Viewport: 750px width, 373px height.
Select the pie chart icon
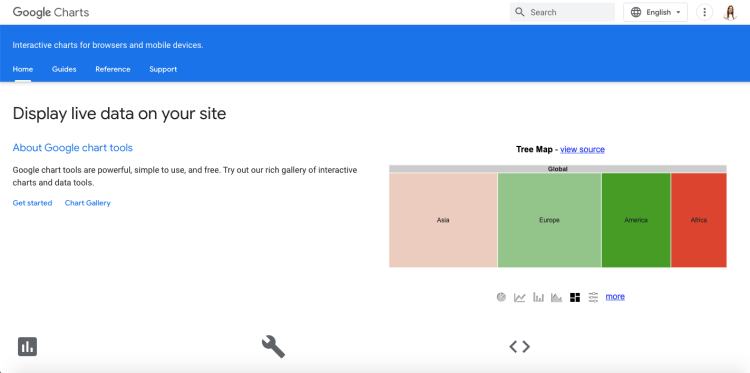pyautogui.click(x=501, y=297)
